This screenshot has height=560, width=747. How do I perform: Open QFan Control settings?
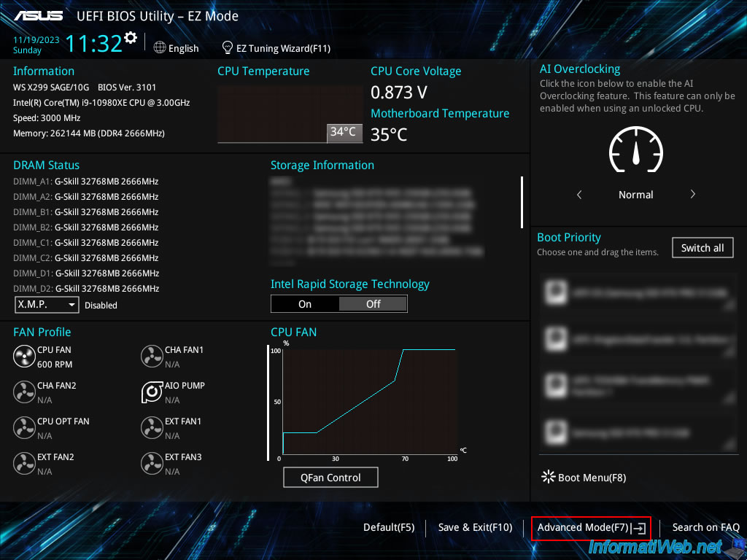(330, 477)
